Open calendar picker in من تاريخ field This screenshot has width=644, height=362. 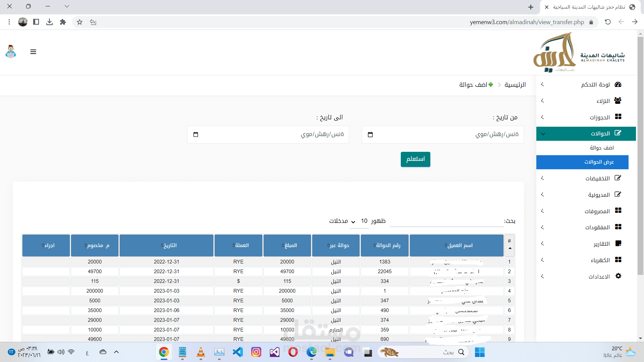tap(370, 135)
